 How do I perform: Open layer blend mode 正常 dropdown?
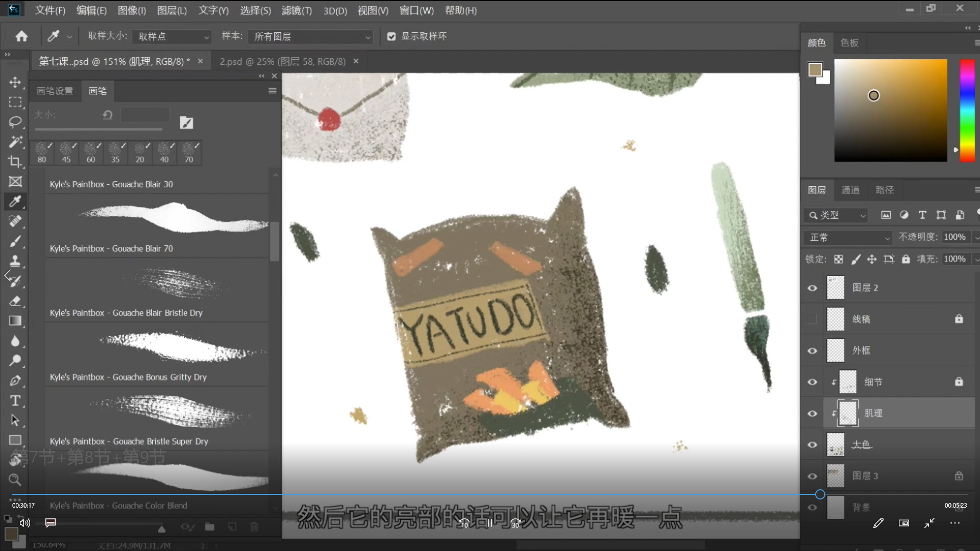(x=848, y=238)
